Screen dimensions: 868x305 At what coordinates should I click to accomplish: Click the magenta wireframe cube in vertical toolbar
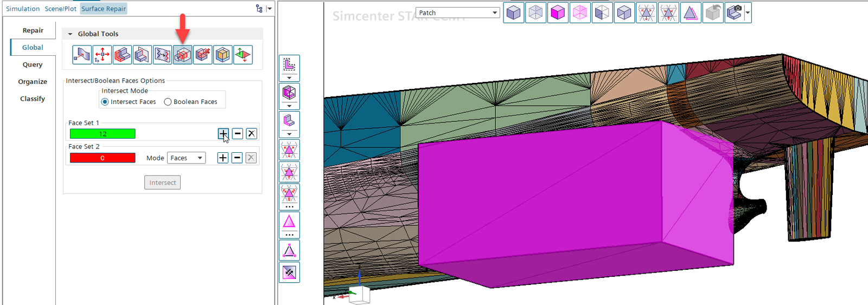pos(289,93)
